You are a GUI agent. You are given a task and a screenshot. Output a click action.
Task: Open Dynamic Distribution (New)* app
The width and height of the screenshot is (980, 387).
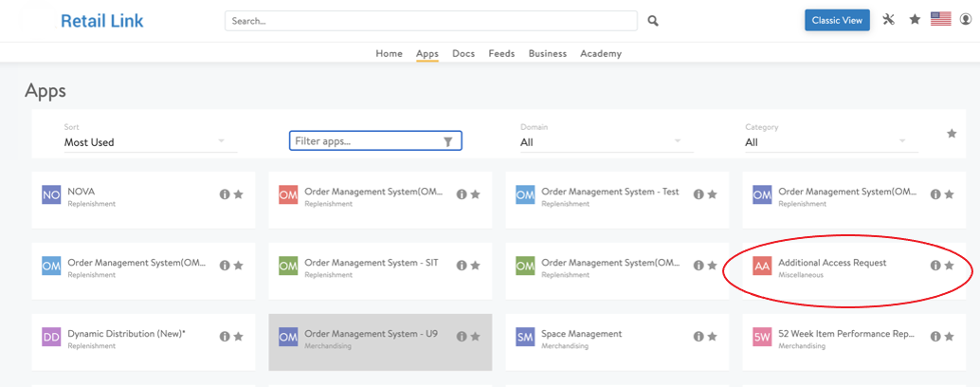[x=143, y=342]
